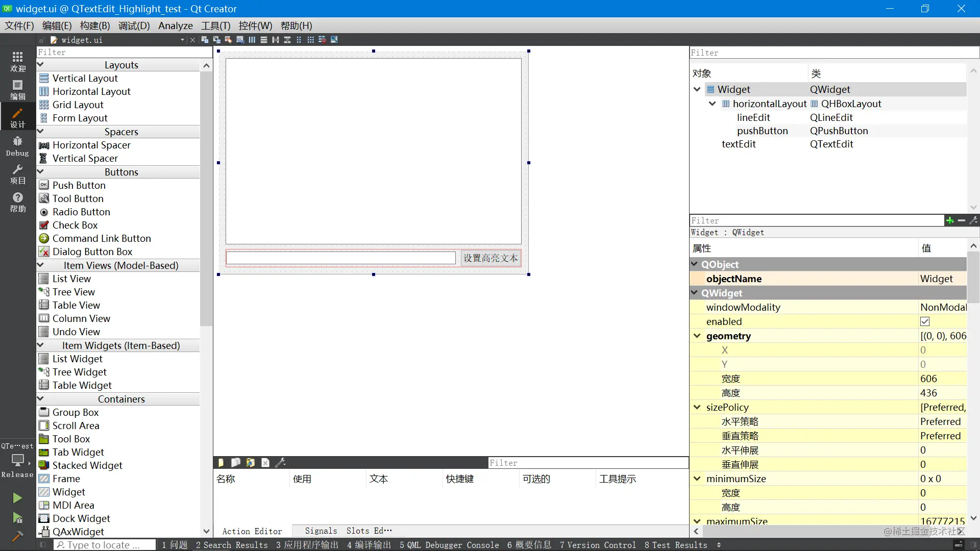
Task: Switch to the 设计 (Design) mode
Action: click(17, 117)
